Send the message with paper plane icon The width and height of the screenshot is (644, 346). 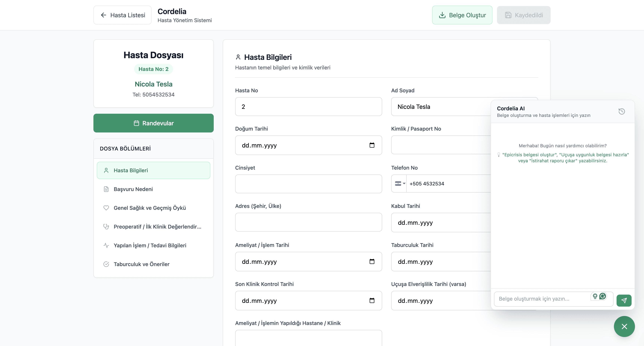(x=624, y=300)
